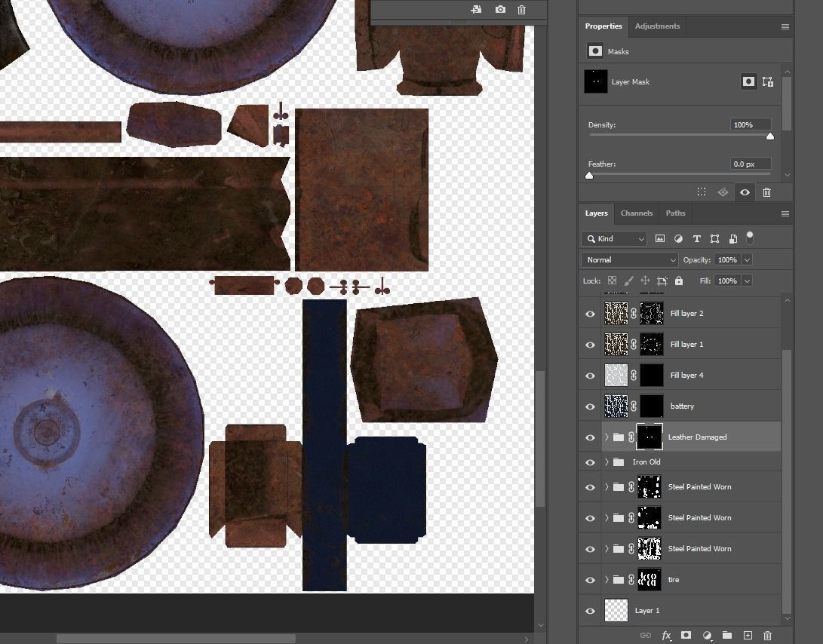The height and width of the screenshot is (644, 823).
Task: Hide the Leather Damaged group
Action: click(x=590, y=437)
